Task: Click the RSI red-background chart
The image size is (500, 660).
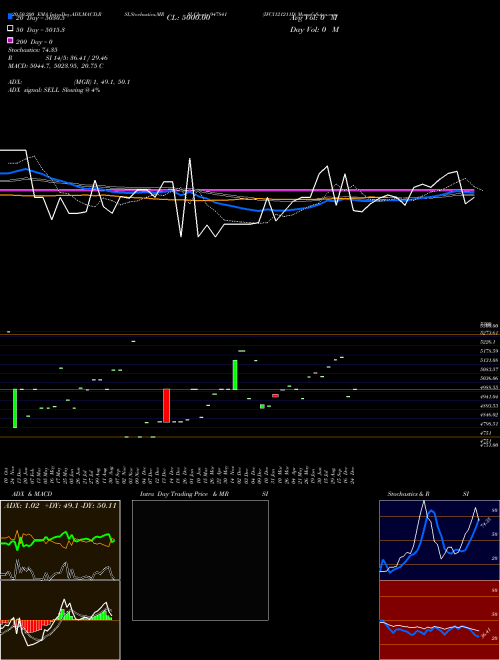Action: [x=439, y=620]
